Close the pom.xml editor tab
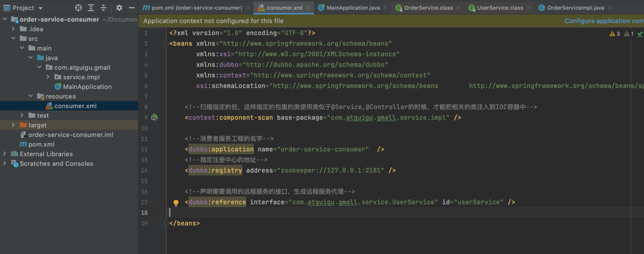 click(x=248, y=8)
